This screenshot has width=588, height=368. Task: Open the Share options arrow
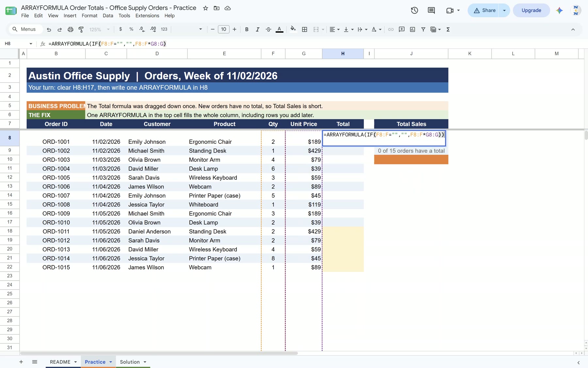[504, 10]
